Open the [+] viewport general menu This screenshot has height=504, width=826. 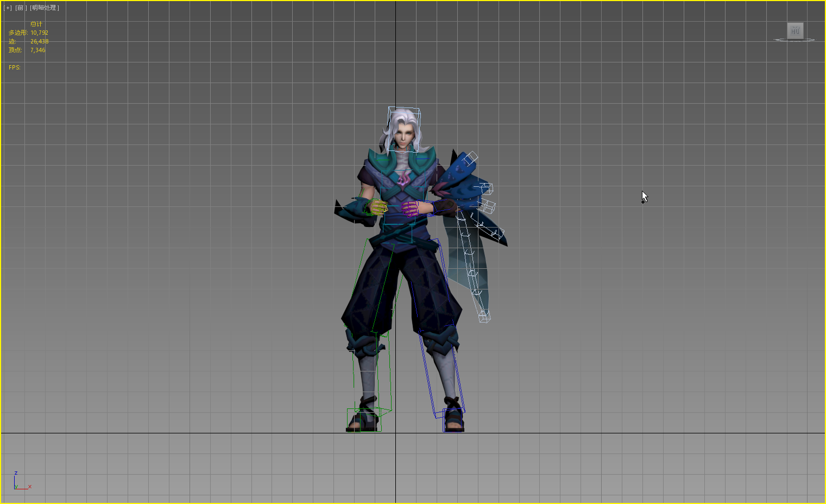coord(8,8)
